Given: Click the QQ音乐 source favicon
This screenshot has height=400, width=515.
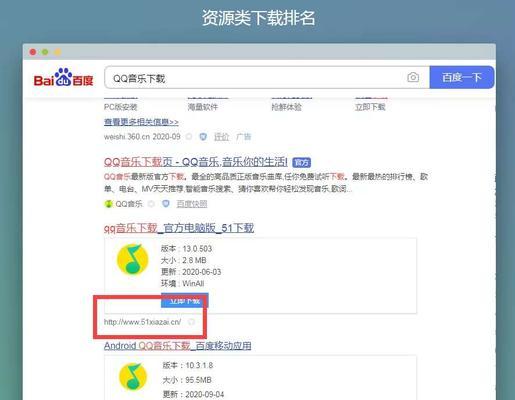Looking at the screenshot, I should point(109,204).
